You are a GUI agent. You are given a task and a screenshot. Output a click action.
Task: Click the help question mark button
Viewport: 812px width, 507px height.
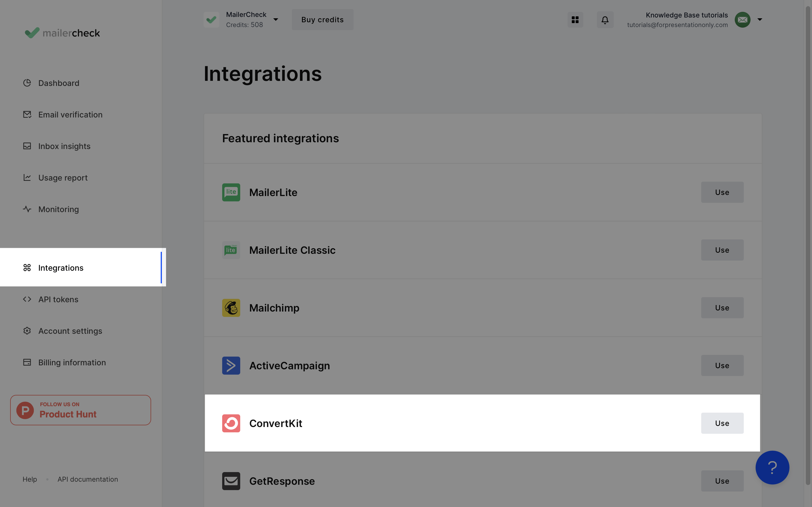pos(772,467)
